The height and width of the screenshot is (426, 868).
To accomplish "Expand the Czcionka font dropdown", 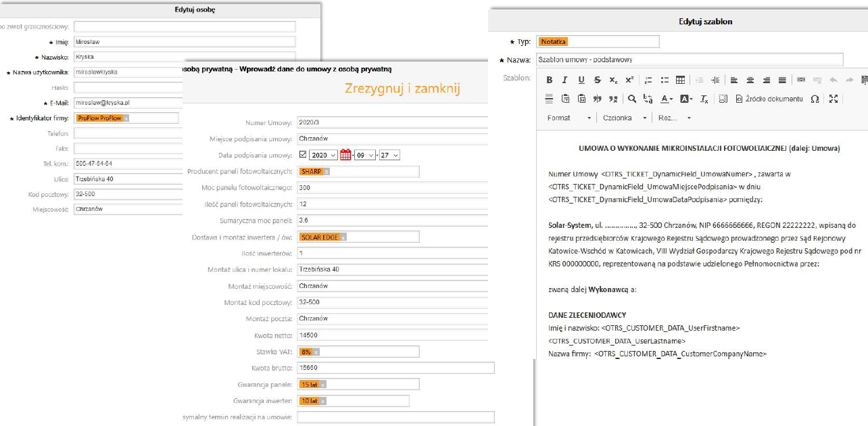I will (x=622, y=118).
